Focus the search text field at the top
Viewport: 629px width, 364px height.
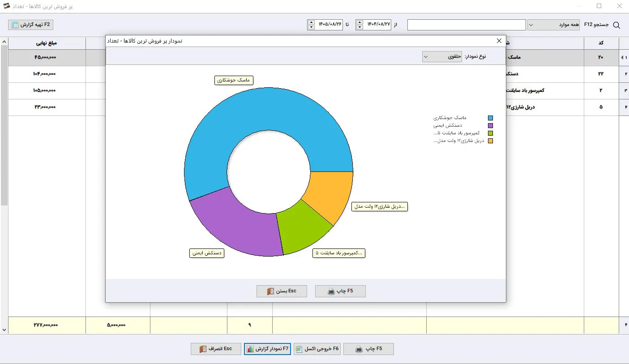click(466, 25)
